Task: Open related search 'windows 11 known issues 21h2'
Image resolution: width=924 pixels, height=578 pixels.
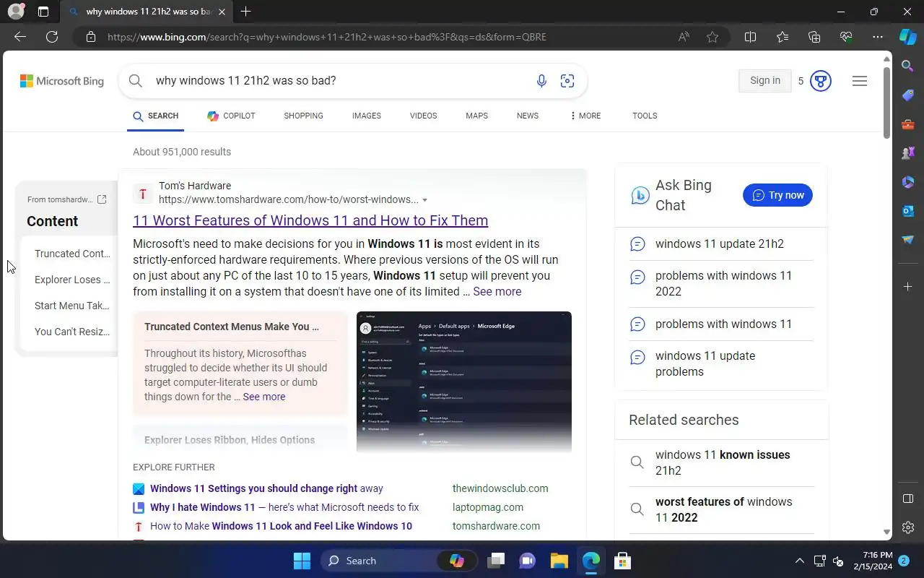Action: pos(723,462)
